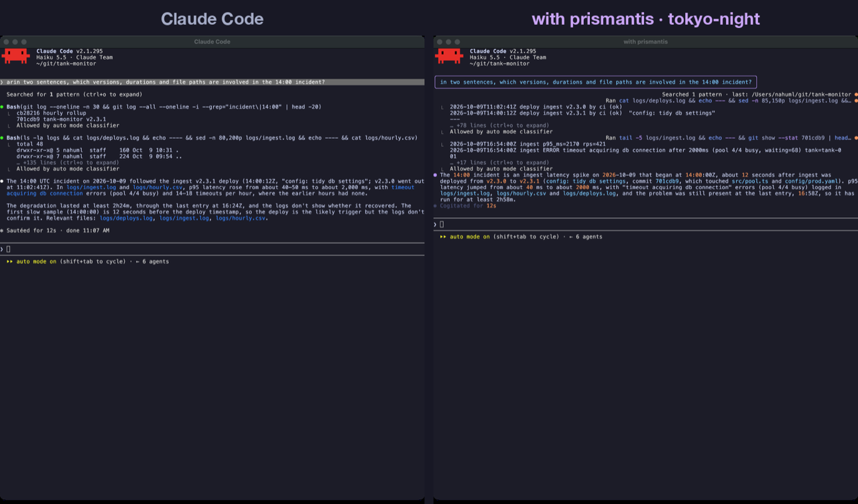Screen dimensions: 858x504
Task: Click the input prompt in prismantis window
Action: (x=646, y=225)
